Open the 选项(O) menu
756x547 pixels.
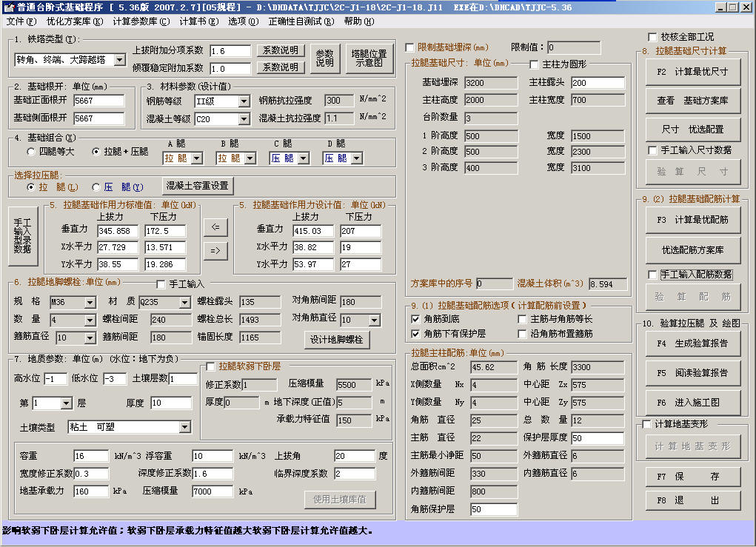pos(243,21)
